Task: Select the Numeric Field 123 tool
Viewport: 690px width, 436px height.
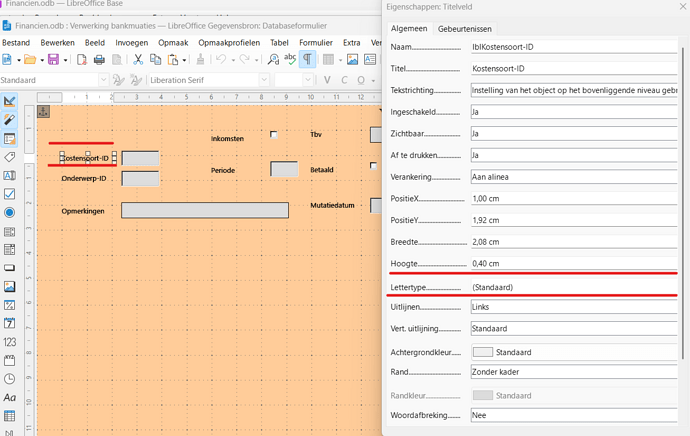Action: click(x=9, y=342)
